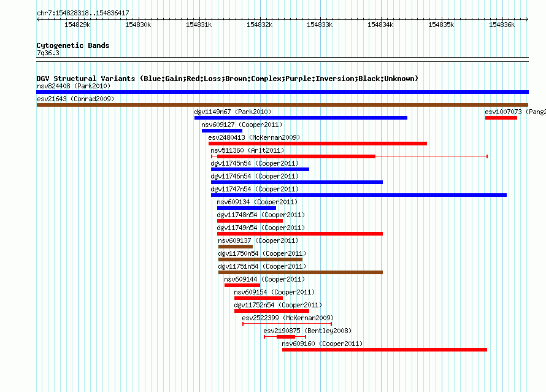Select the dgv1149n67 (Park2010) blue bar
The image size is (546, 392).
(301, 118)
